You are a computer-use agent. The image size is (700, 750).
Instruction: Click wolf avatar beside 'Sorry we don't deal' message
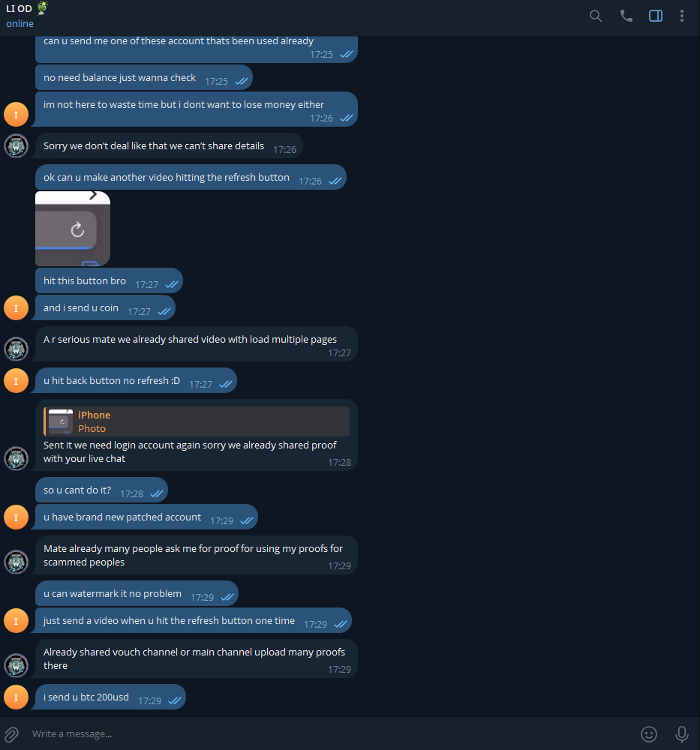tap(17, 146)
